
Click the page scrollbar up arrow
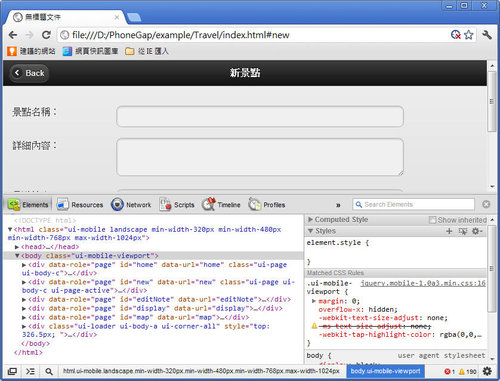pyautogui.click(x=492, y=66)
